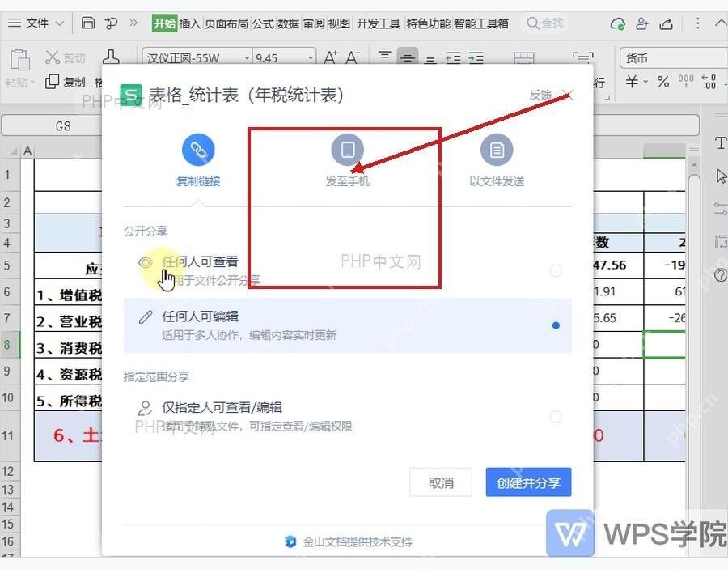Screen dimensions: 728x569
Task: Decrease font size with A- icon
Action: tap(353, 57)
